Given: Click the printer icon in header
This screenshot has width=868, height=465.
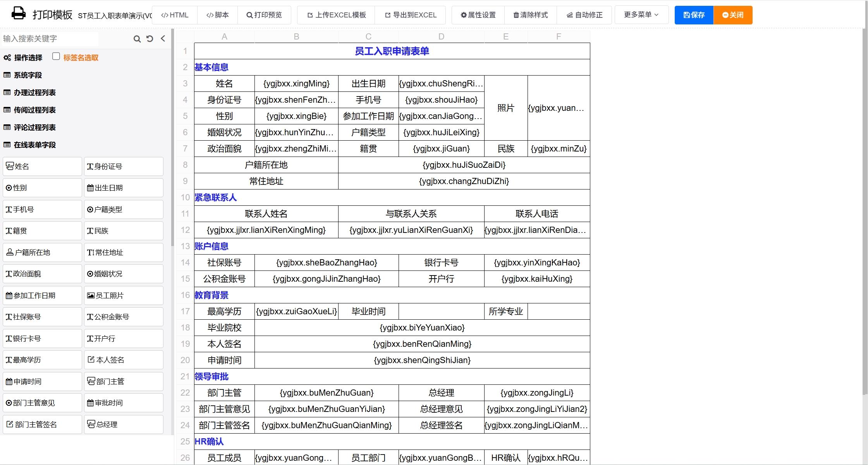Looking at the screenshot, I should pos(19,14).
